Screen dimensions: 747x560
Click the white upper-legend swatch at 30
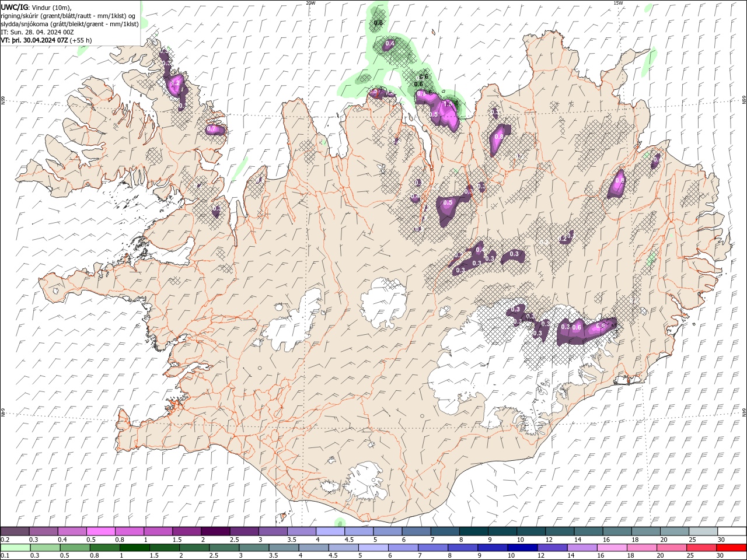(x=732, y=531)
